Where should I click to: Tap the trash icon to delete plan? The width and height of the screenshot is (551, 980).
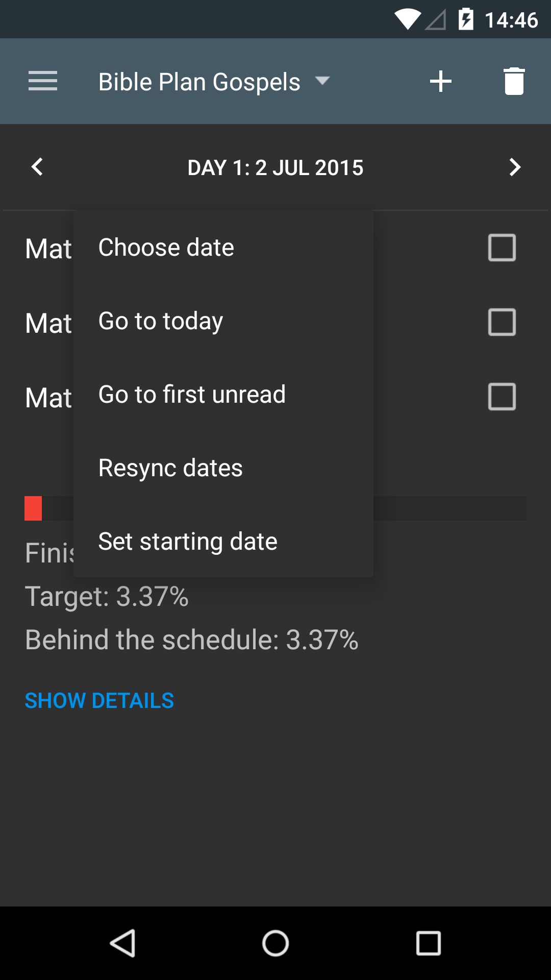(514, 81)
